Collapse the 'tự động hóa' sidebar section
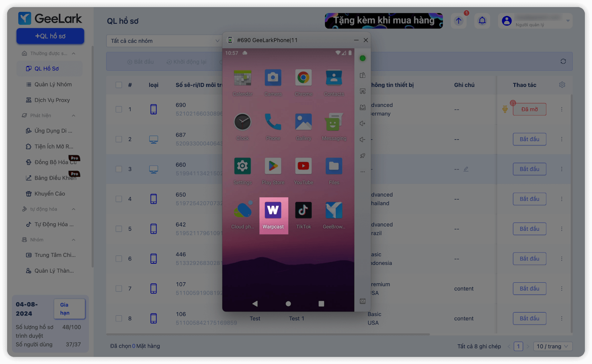The width and height of the screenshot is (592, 364). (x=74, y=209)
